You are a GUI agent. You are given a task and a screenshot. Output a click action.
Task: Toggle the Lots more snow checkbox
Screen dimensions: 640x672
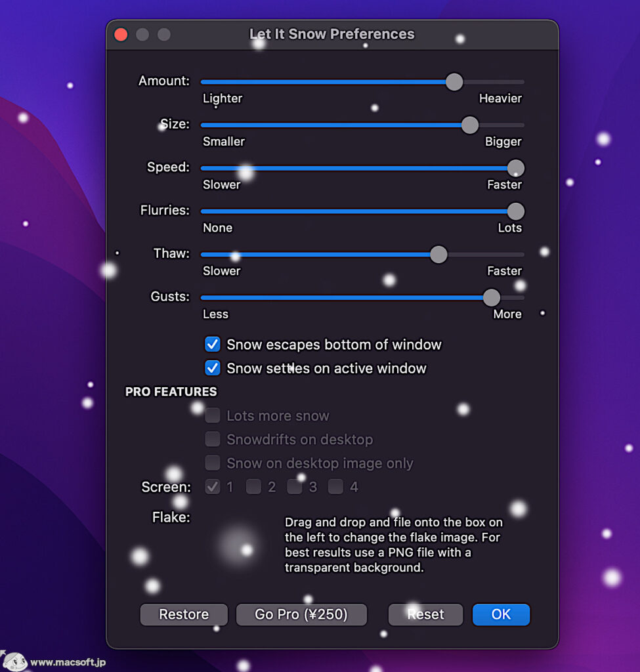213,415
